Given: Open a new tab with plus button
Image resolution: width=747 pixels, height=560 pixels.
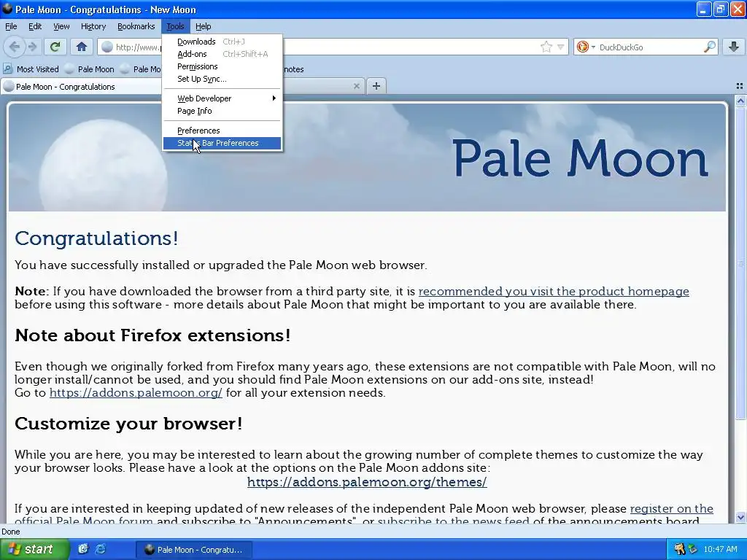Looking at the screenshot, I should click(x=376, y=86).
